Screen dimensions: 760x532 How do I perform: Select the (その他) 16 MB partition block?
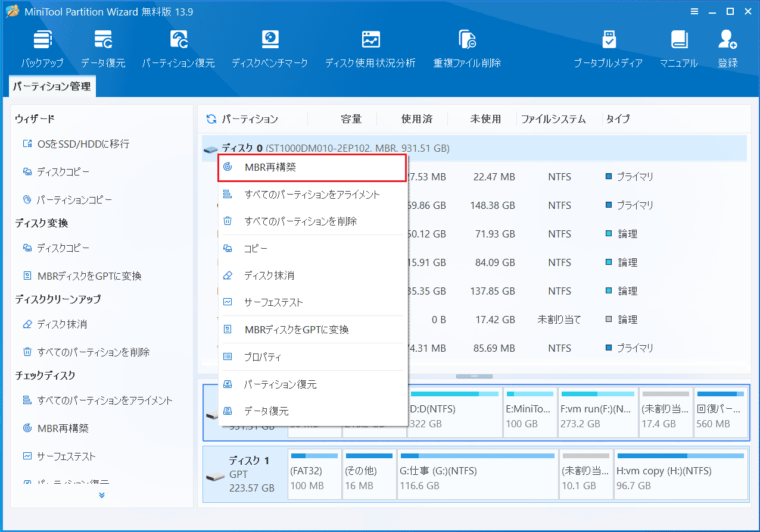[369, 474]
